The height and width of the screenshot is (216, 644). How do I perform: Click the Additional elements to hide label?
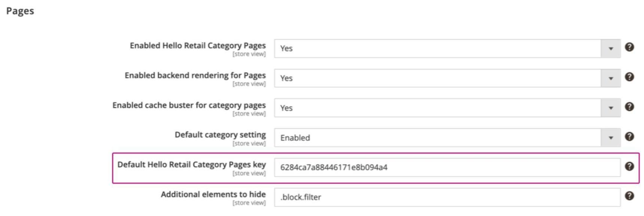click(213, 194)
